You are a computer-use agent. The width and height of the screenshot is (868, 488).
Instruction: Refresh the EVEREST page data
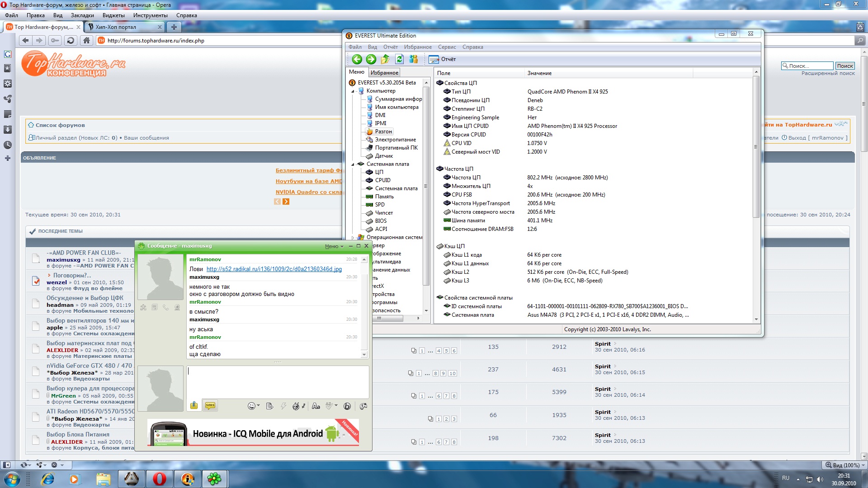[x=399, y=59]
